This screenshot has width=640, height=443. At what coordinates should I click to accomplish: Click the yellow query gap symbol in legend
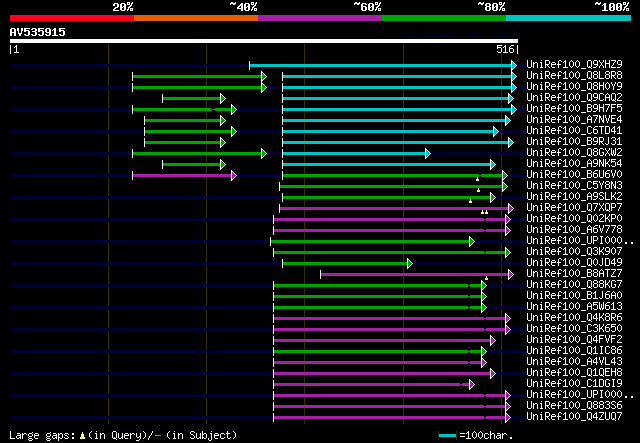click(x=82, y=436)
